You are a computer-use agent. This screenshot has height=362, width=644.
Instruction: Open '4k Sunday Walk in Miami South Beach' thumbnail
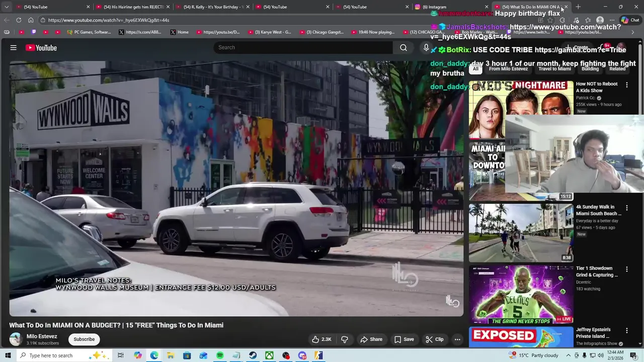pos(521,233)
